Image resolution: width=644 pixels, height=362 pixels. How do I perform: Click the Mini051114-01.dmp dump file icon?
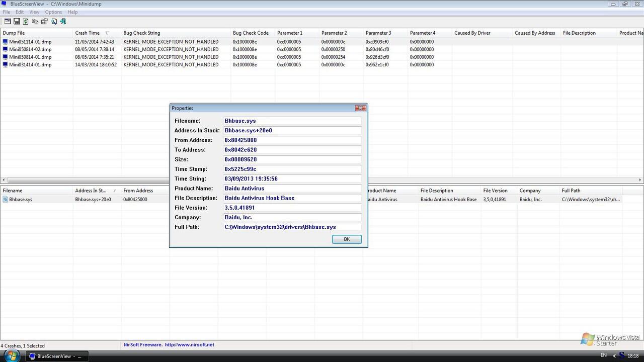(6, 42)
